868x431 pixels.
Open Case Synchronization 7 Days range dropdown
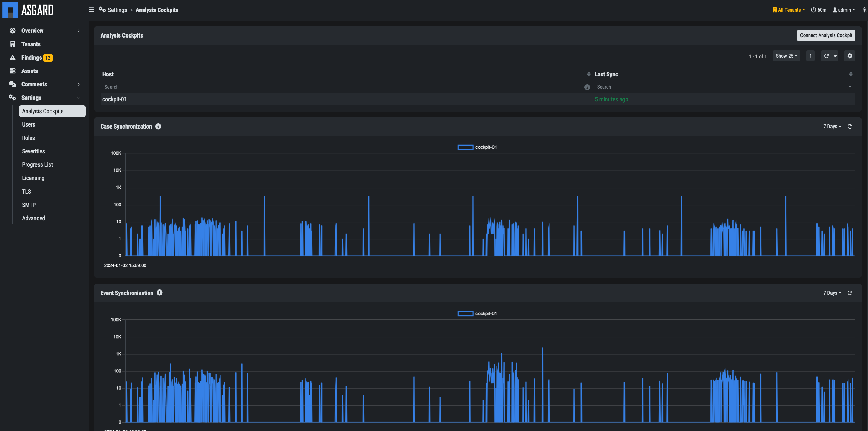point(832,127)
